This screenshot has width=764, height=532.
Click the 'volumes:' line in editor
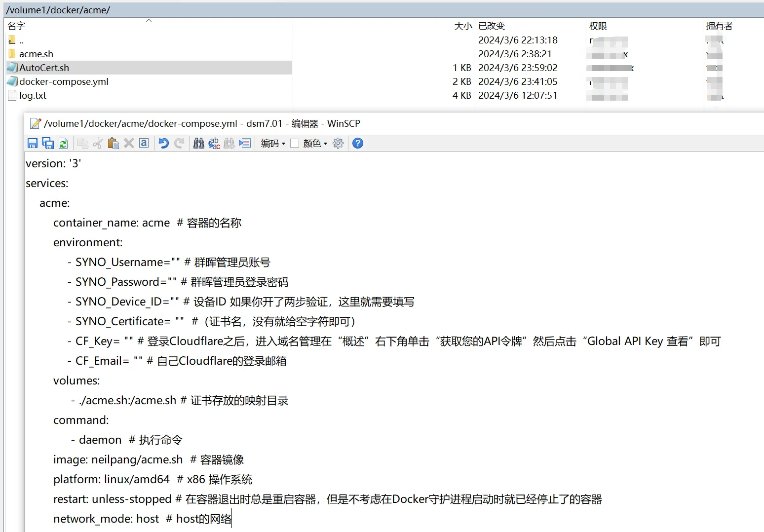[x=76, y=380]
